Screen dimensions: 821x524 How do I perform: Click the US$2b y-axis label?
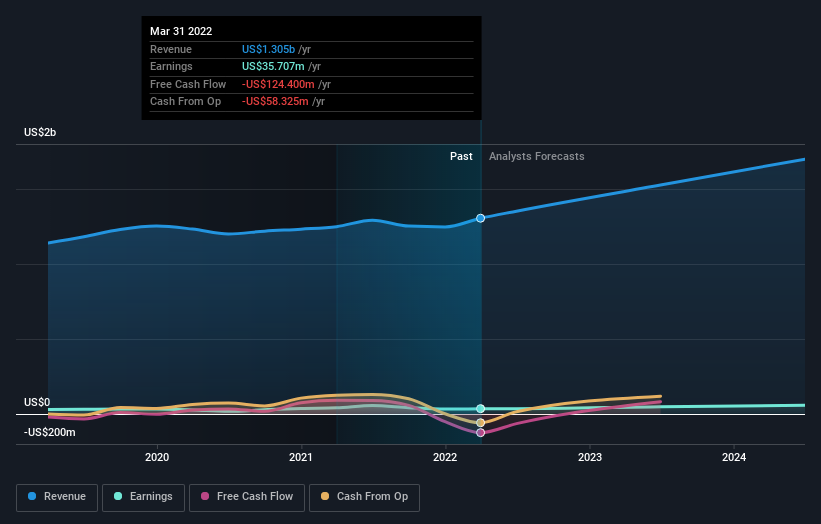40,132
